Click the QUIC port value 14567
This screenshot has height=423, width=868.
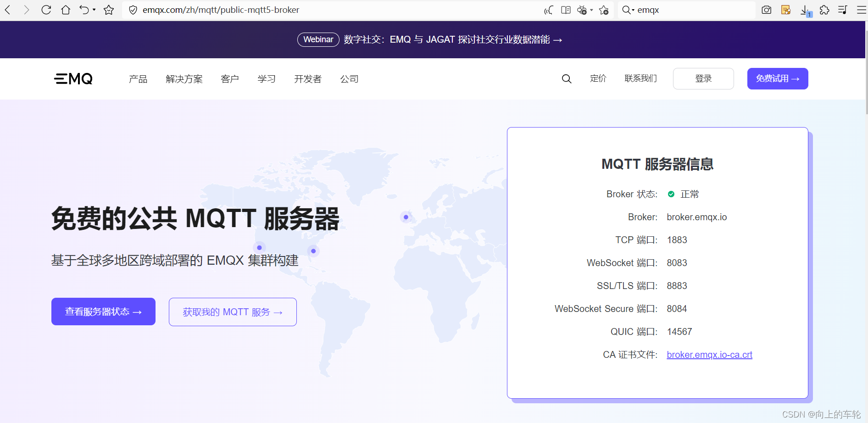(679, 332)
